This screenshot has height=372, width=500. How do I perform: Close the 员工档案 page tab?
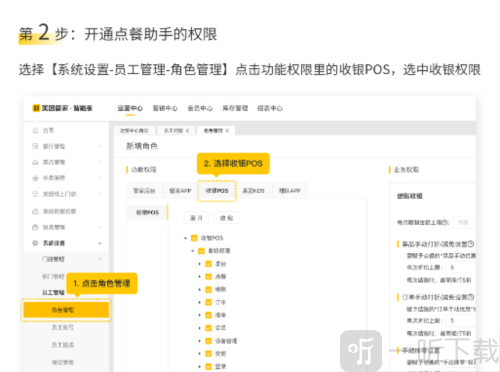(187, 131)
